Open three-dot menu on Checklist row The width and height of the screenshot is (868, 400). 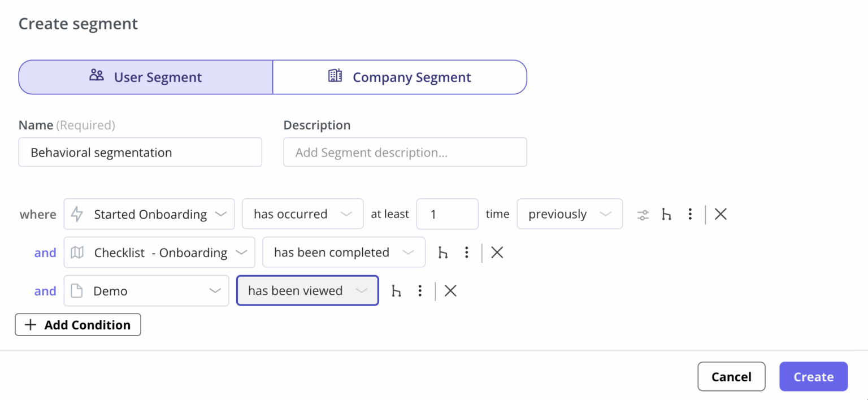(x=466, y=253)
